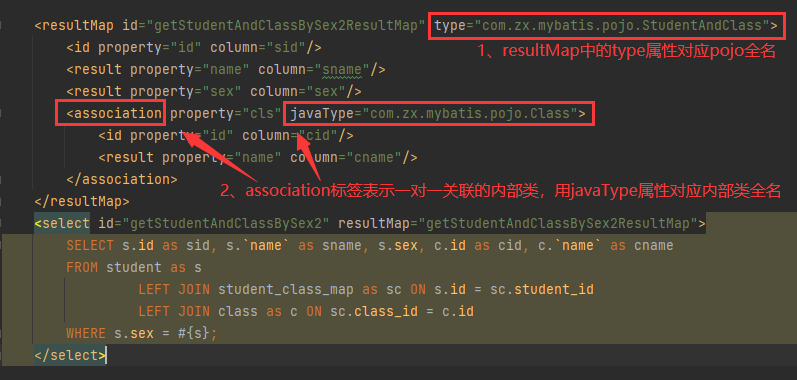Click table name "class" in second LEFT JOIN
Viewport: 797px width, 380px height.
pyautogui.click(x=238, y=311)
